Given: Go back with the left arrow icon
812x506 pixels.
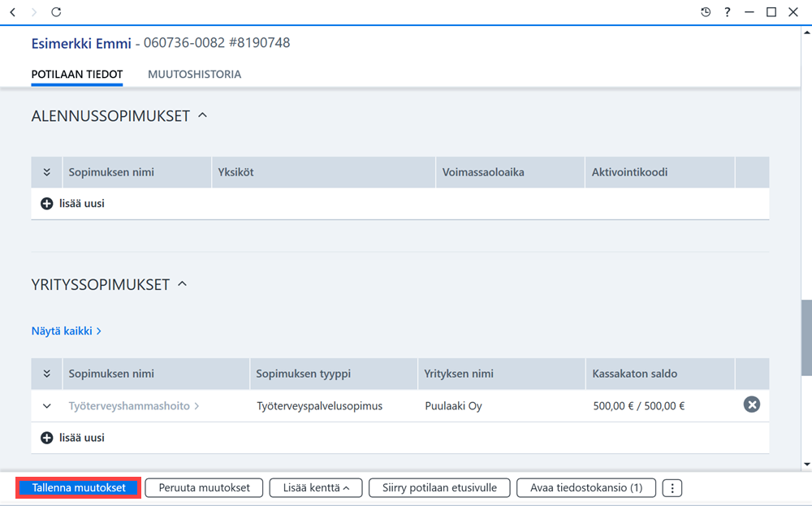Looking at the screenshot, I should 13,12.
